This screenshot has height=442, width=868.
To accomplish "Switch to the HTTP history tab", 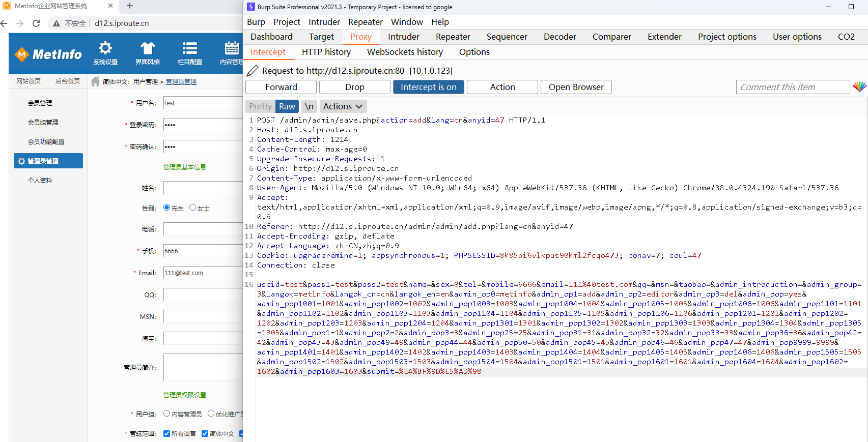I will pos(326,52).
